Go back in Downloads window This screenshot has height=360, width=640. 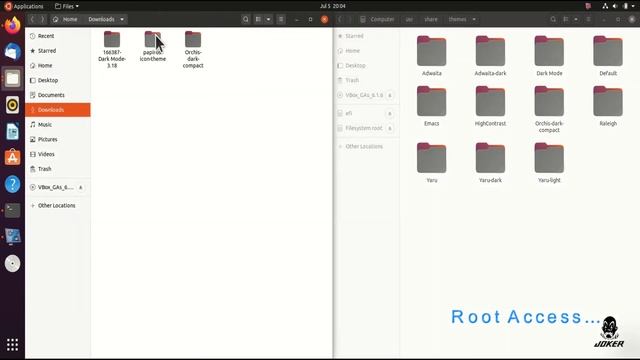tap(32, 19)
